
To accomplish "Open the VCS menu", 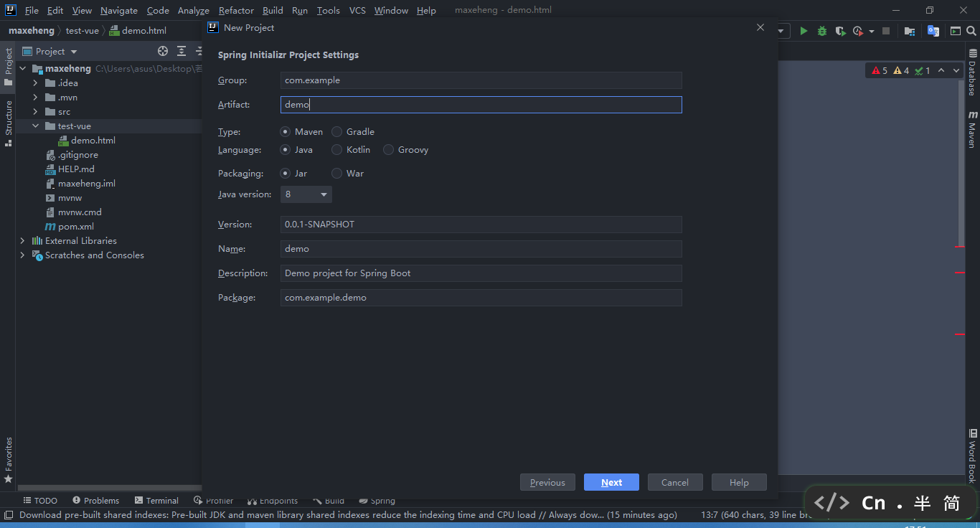I will [357, 10].
